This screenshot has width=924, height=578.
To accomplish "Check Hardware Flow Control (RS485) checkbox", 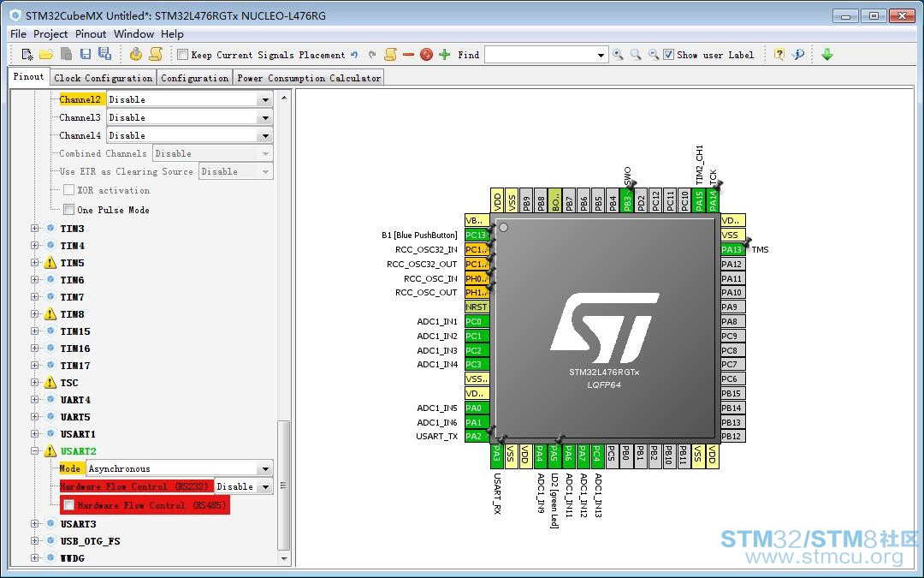I will pos(69,505).
